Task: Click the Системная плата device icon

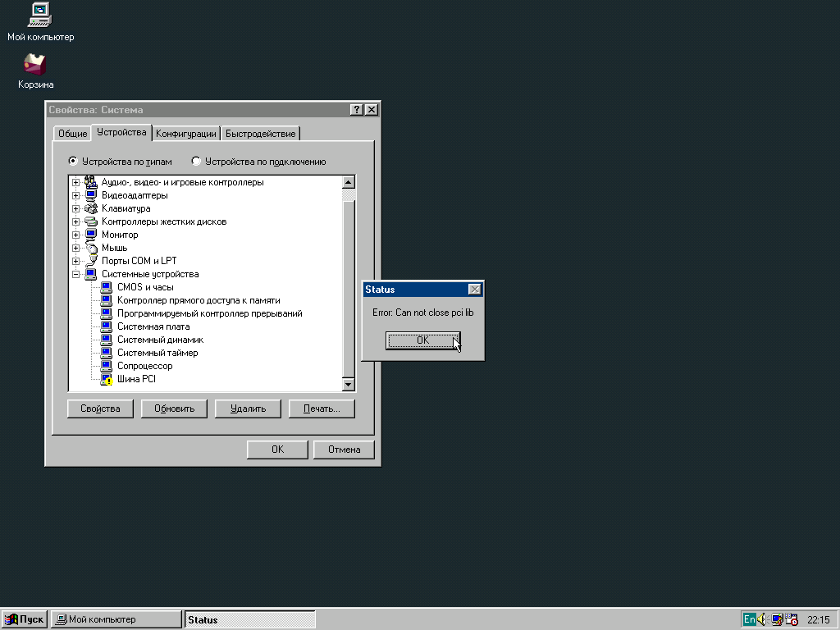Action: click(106, 326)
